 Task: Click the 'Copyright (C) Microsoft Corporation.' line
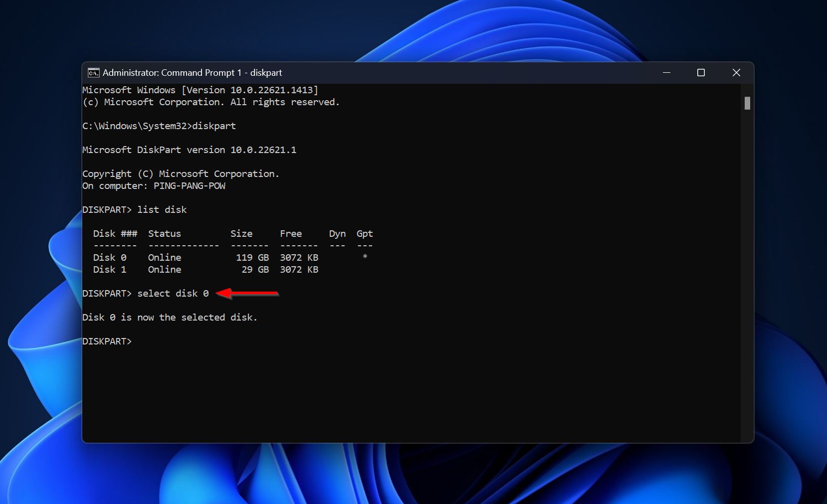point(181,174)
